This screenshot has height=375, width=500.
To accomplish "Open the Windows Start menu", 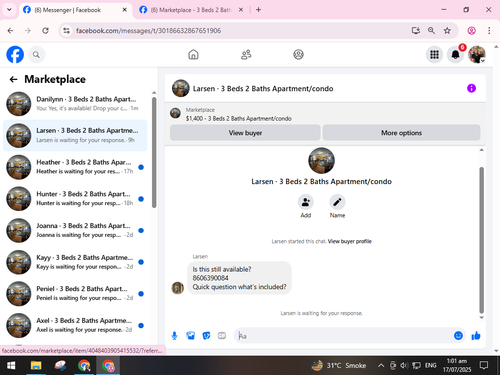I will [x=11, y=366].
